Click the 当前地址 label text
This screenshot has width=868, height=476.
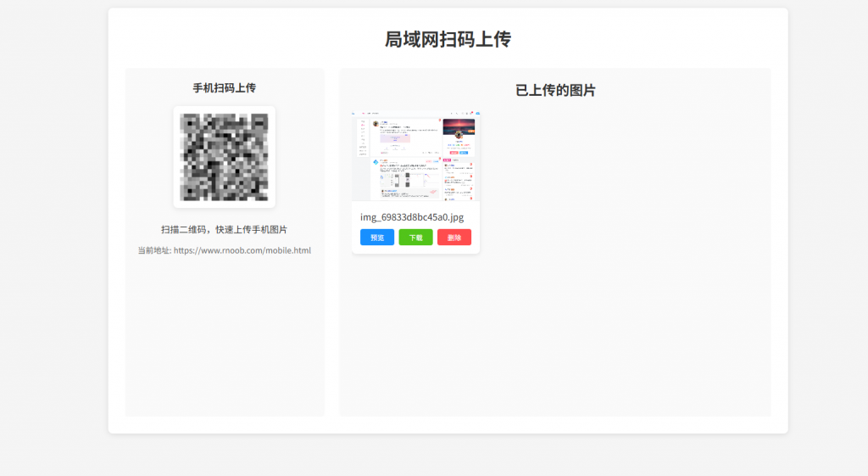point(154,250)
